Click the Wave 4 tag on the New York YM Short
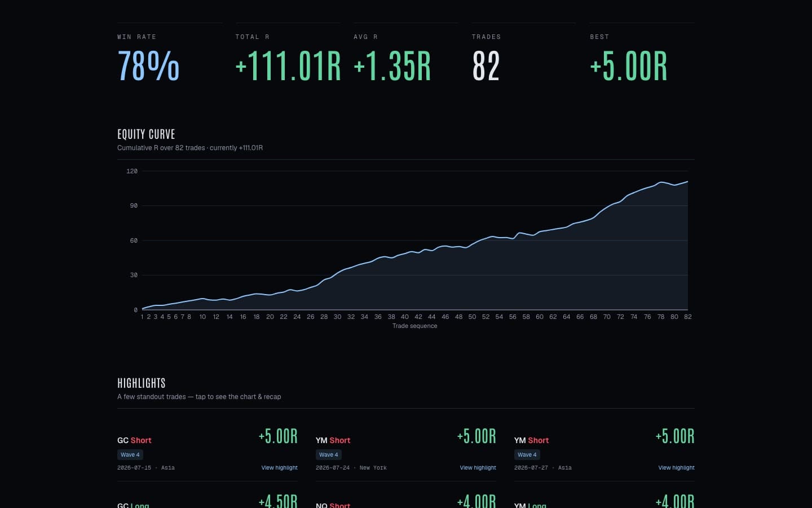 pos(329,454)
